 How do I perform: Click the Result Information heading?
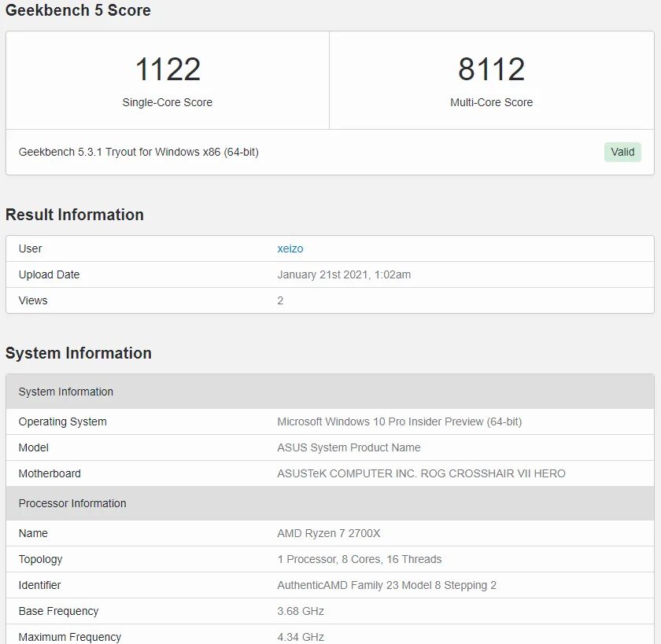coord(75,215)
